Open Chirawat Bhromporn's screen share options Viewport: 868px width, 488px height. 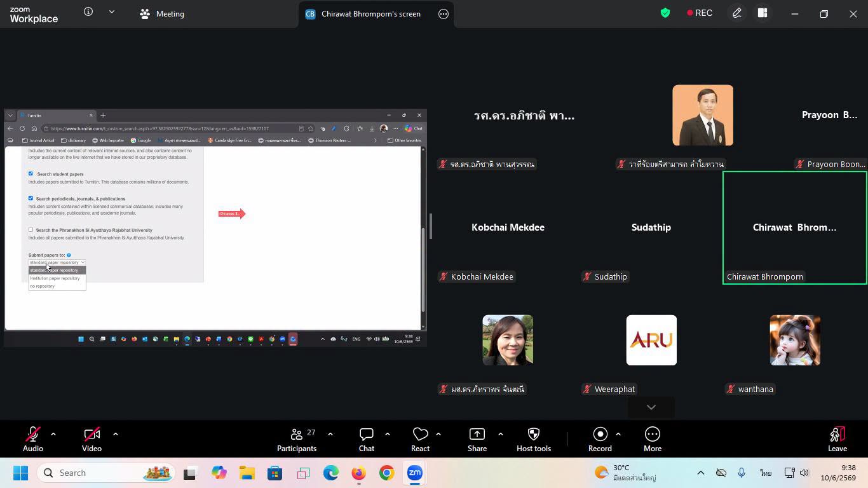click(444, 14)
